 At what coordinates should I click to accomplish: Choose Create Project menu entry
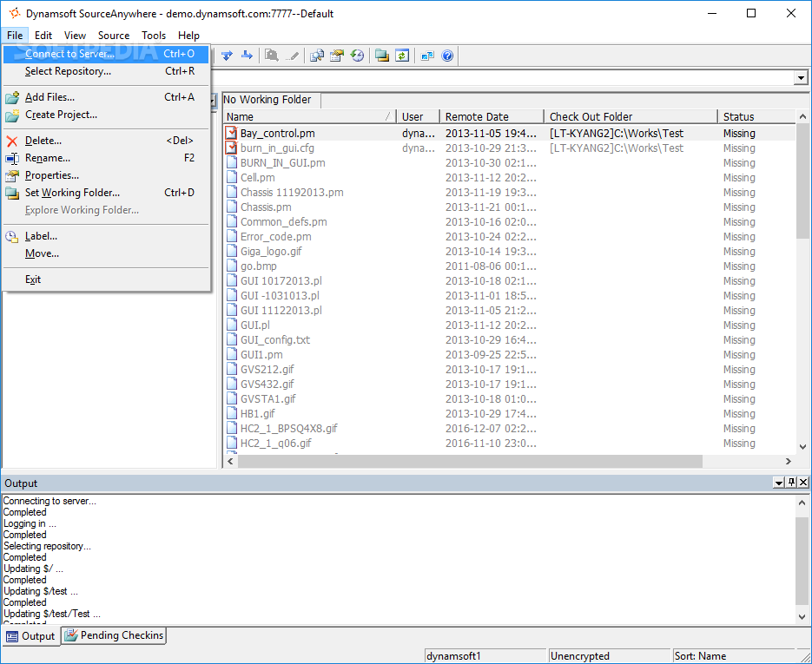pyautogui.click(x=106, y=115)
